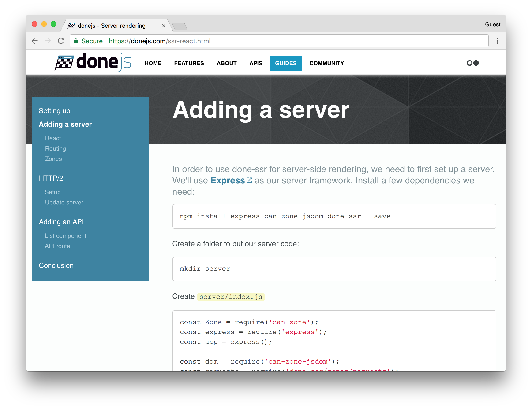Click the const dom require line
Image resolution: width=532 pixels, height=409 pixels.
tap(259, 362)
